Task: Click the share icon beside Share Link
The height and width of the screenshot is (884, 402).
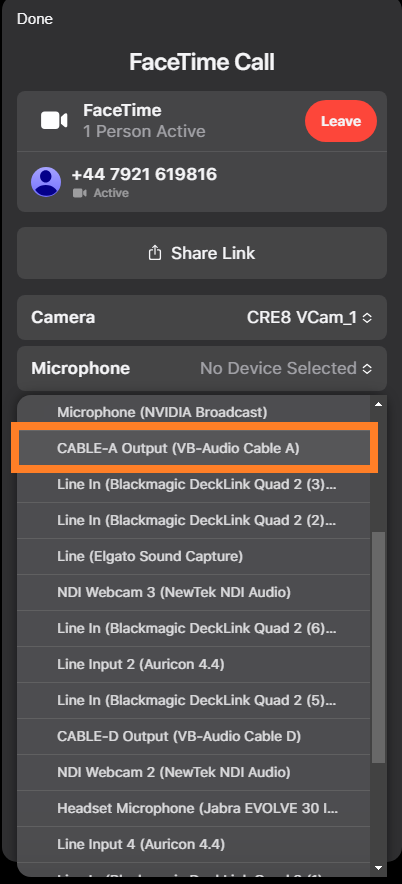Action: coord(154,254)
